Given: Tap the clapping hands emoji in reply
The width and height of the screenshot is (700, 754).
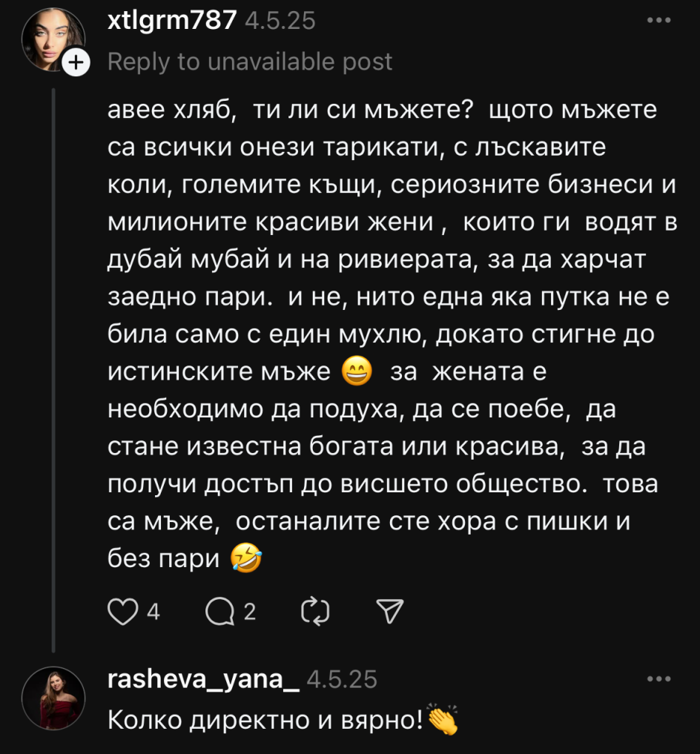Looking at the screenshot, I should coord(443,718).
